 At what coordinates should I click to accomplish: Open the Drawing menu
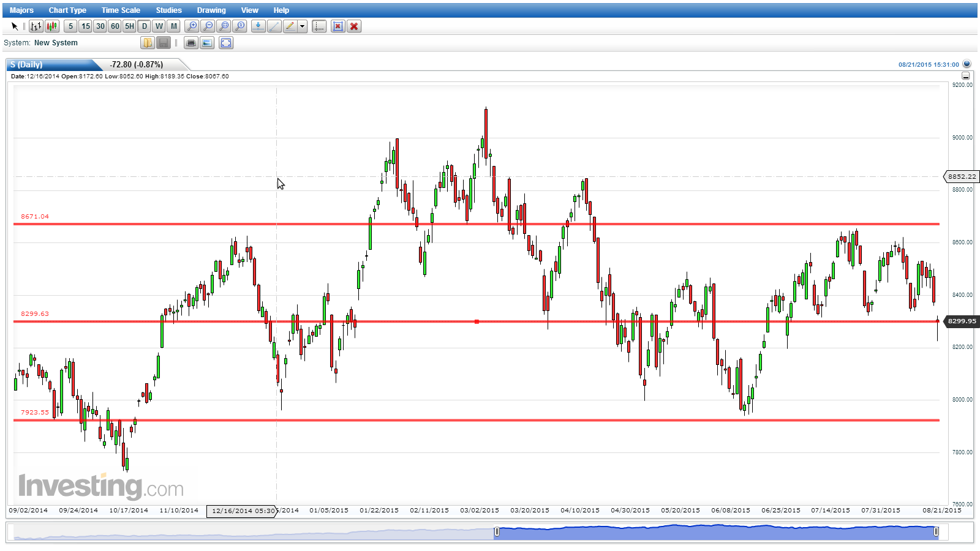[211, 10]
